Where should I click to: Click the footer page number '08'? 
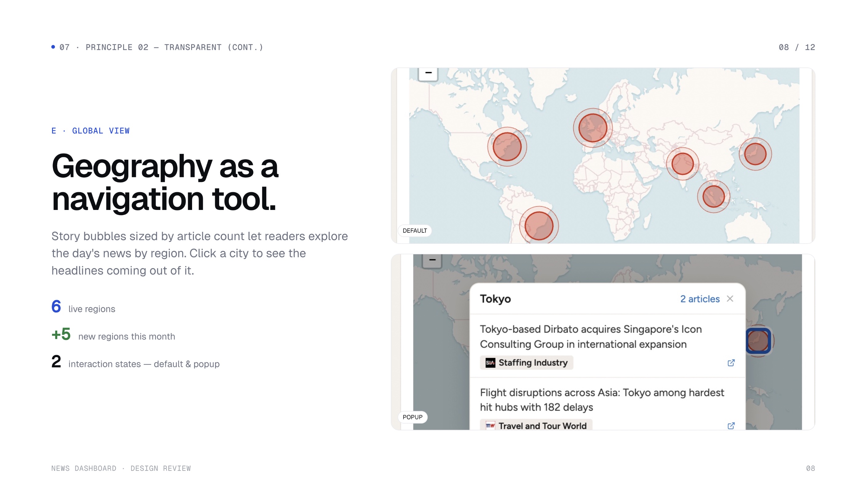[810, 468]
